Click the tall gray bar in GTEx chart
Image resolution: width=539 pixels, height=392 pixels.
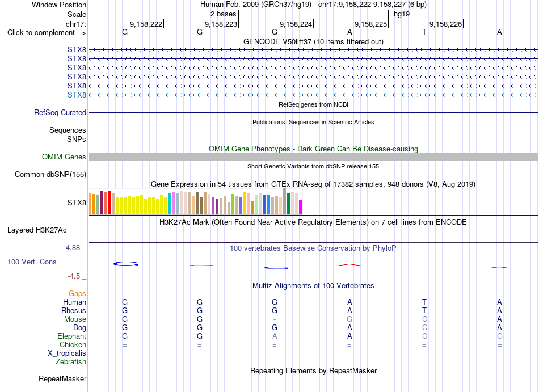[x=284, y=201]
